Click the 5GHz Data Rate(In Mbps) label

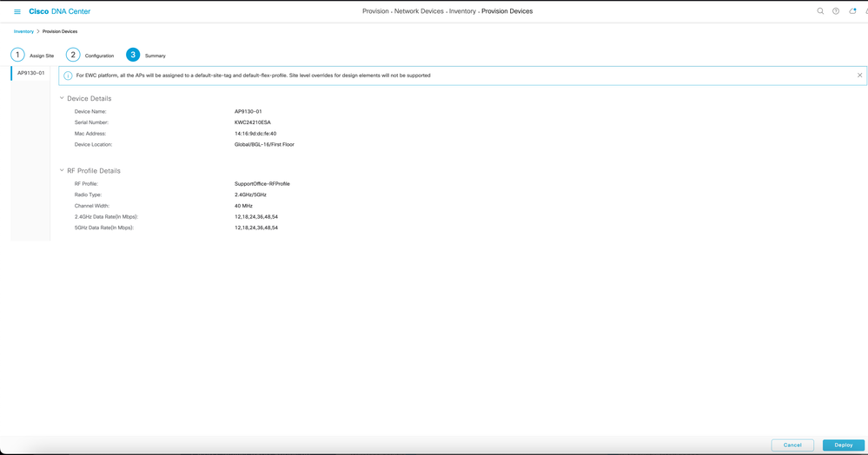click(x=104, y=227)
